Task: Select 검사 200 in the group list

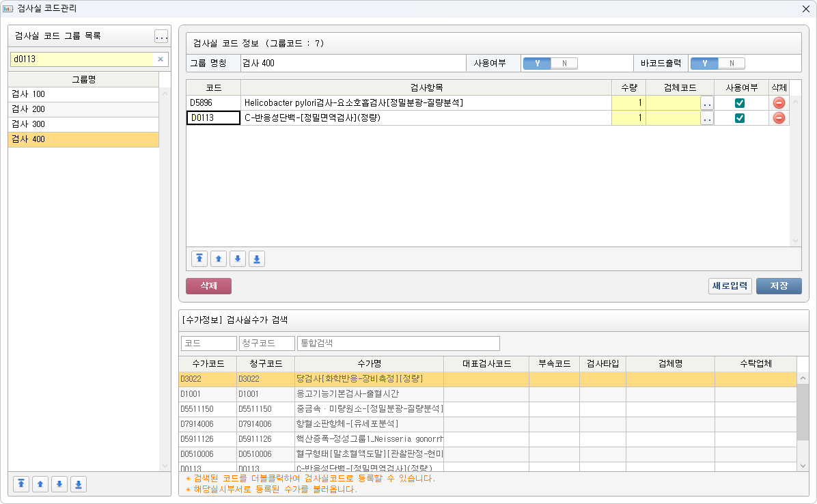Action: click(83, 109)
